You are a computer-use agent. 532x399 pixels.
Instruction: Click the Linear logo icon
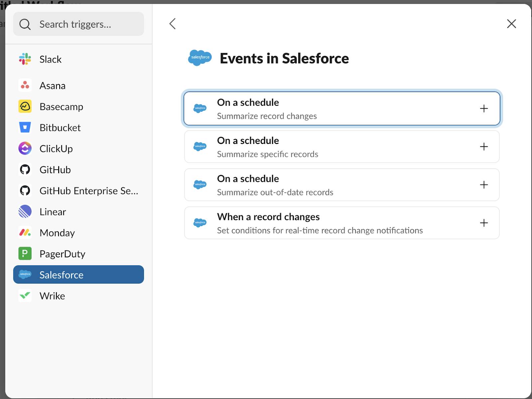click(x=25, y=211)
